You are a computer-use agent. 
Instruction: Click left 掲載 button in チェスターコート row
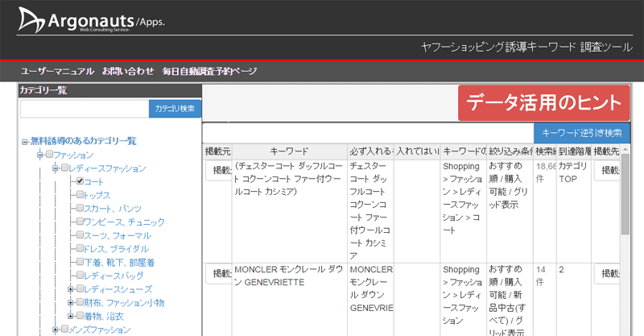coord(219,170)
